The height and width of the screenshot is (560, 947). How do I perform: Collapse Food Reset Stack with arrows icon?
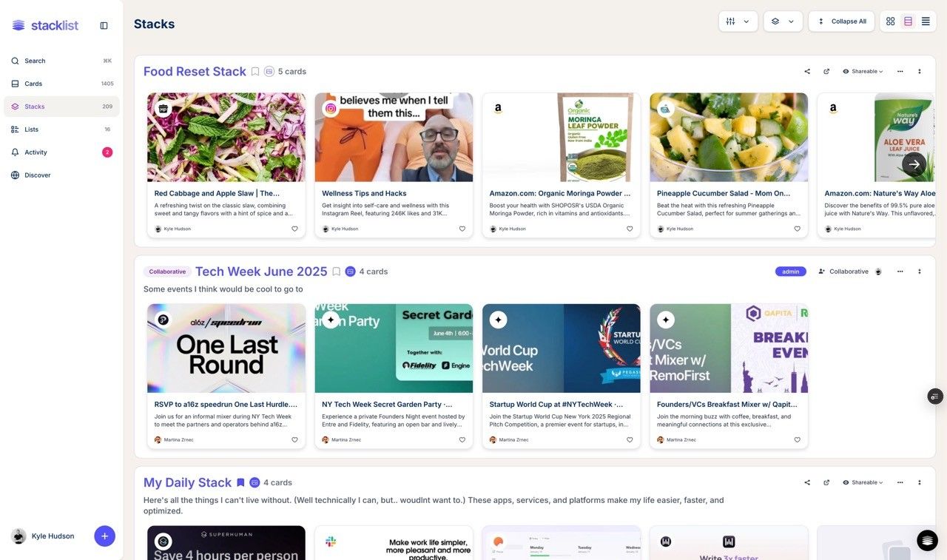[x=920, y=72]
